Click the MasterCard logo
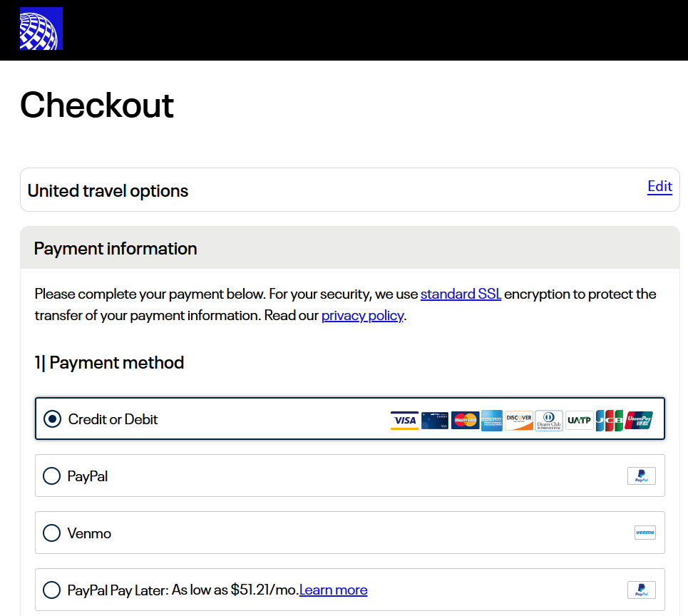The height and width of the screenshot is (616, 688). pyautogui.click(x=465, y=421)
